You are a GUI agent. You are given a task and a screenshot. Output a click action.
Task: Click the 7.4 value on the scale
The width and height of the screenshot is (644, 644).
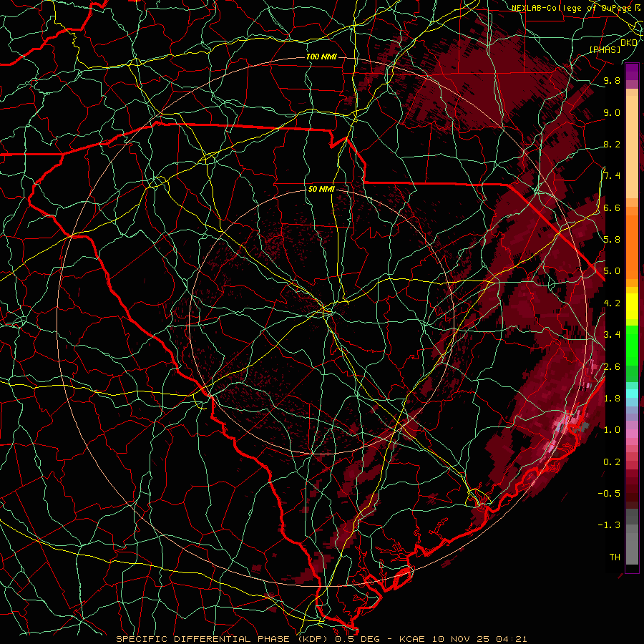(x=612, y=176)
